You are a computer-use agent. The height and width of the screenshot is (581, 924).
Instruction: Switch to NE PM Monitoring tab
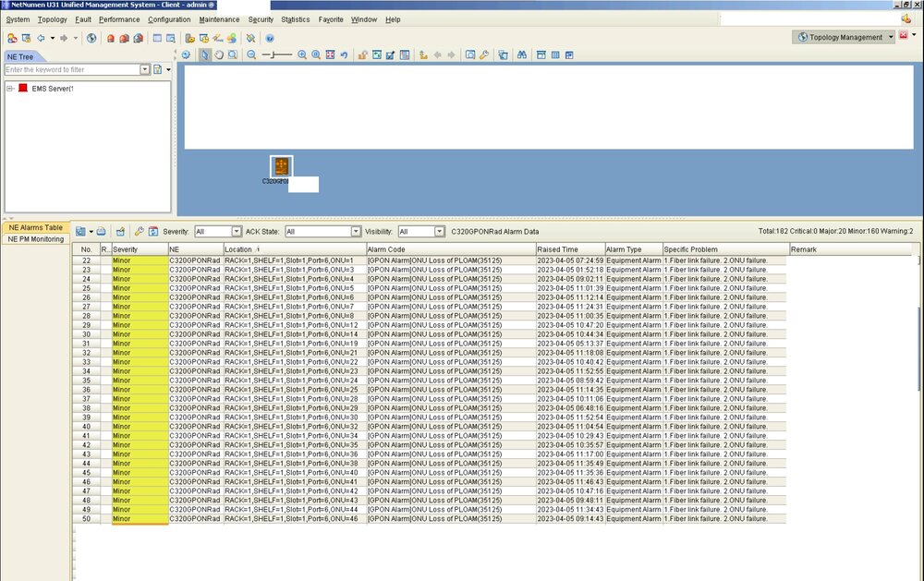pyautogui.click(x=36, y=239)
